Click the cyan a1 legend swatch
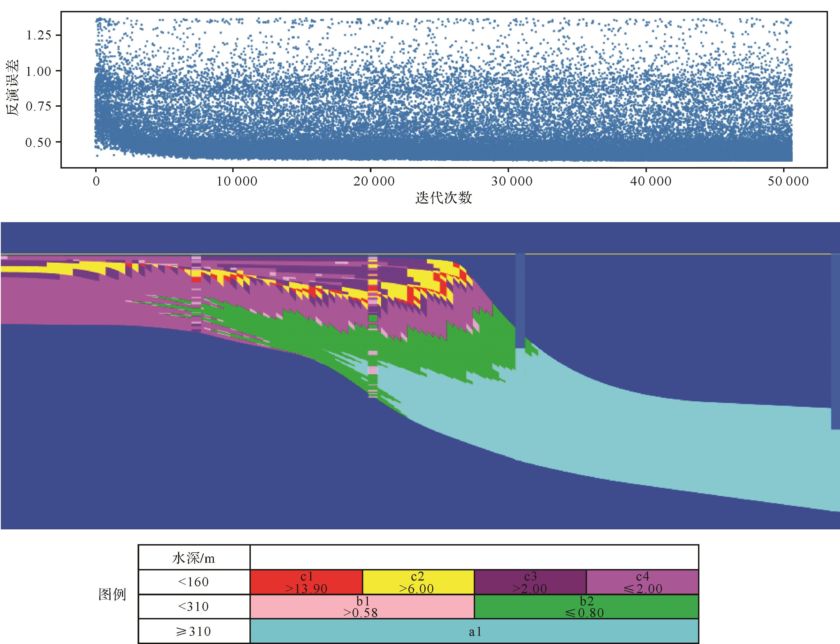 coord(474,631)
